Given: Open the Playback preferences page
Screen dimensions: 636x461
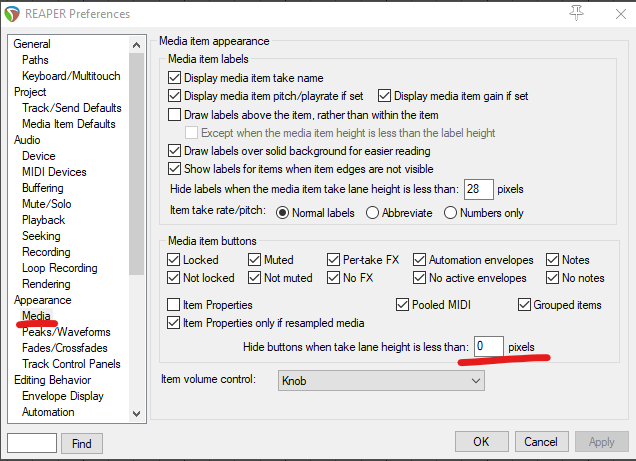Looking at the screenshot, I should pyautogui.click(x=43, y=220).
